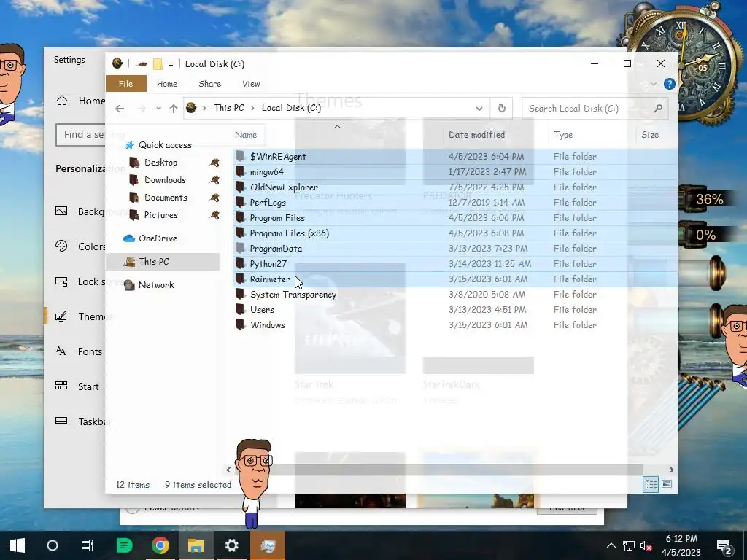This screenshot has height=560, width=747.
Task: Click This PC in the address path
Action: [228, 108]
